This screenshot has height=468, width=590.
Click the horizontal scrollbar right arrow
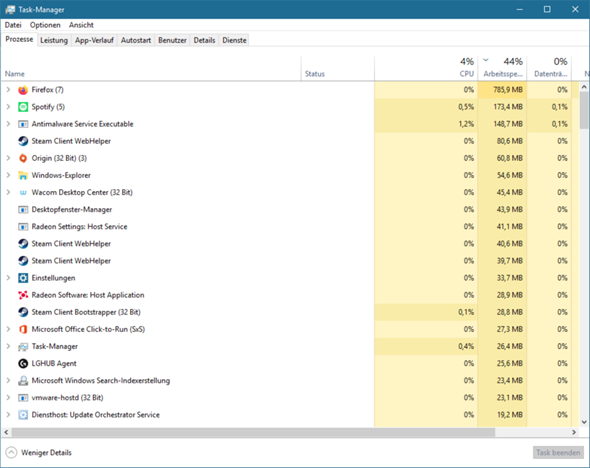[x=574, y=432]
